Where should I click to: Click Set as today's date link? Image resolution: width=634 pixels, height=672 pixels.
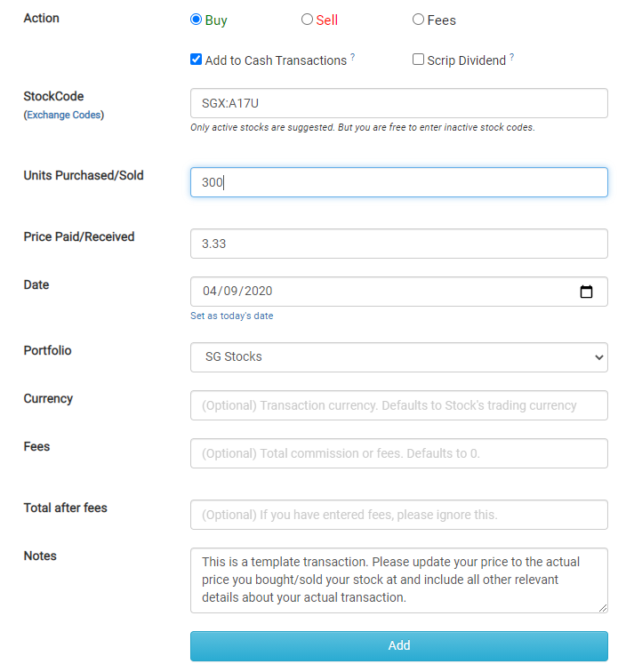pyautogui.click(x=231, y=316)
